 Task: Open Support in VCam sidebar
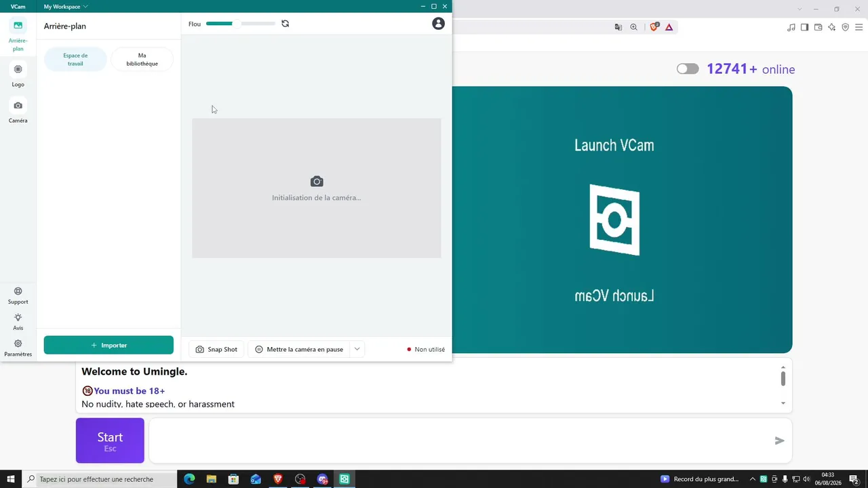pyautogui.click(x=18, y=296)
